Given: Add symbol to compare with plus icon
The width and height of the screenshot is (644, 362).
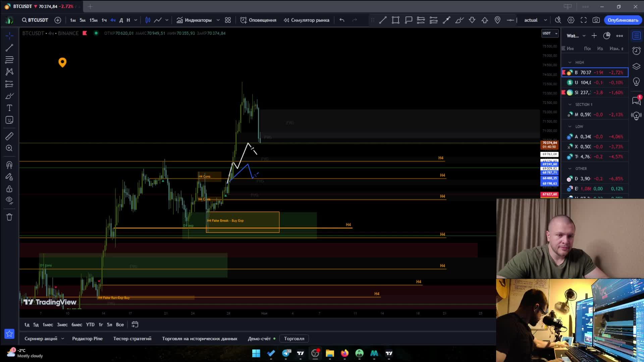Looking at the screenshot, I should click(x=58, y=20).
